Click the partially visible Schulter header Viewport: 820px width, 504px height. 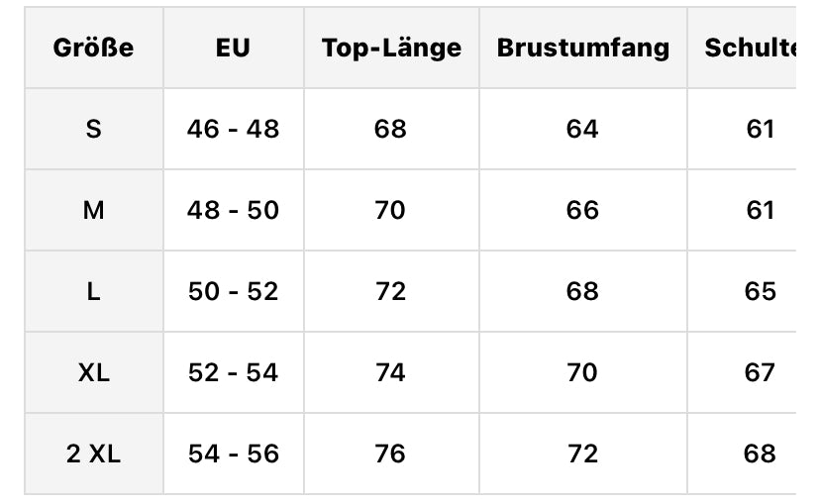pos(750,48)
